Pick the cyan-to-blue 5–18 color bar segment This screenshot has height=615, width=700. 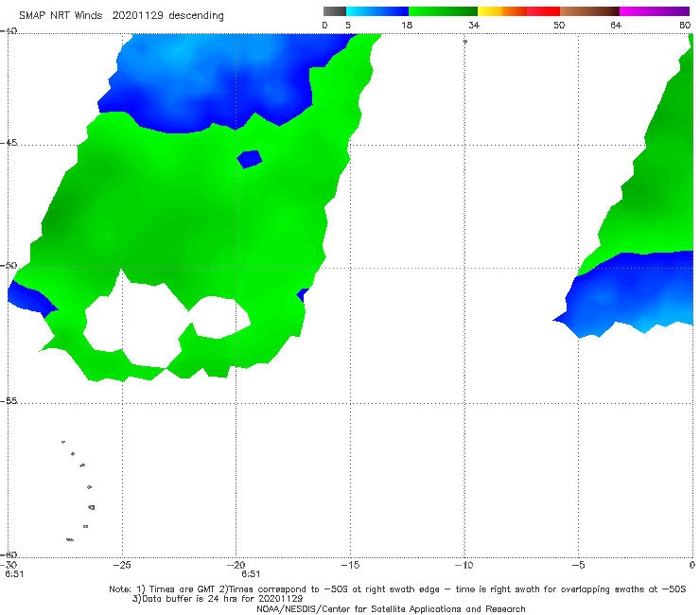coord(377,11)
